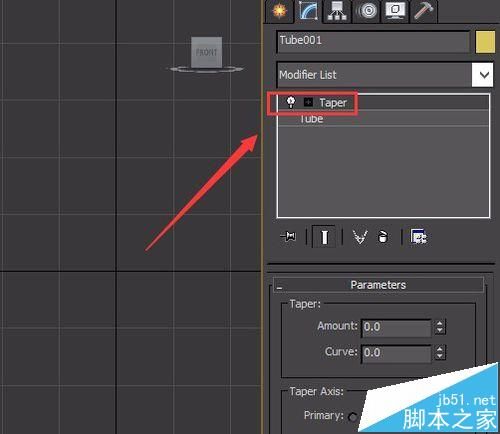Click the Curve spinner arrows
Screen dimensions: 500x434
pos(440,353)
